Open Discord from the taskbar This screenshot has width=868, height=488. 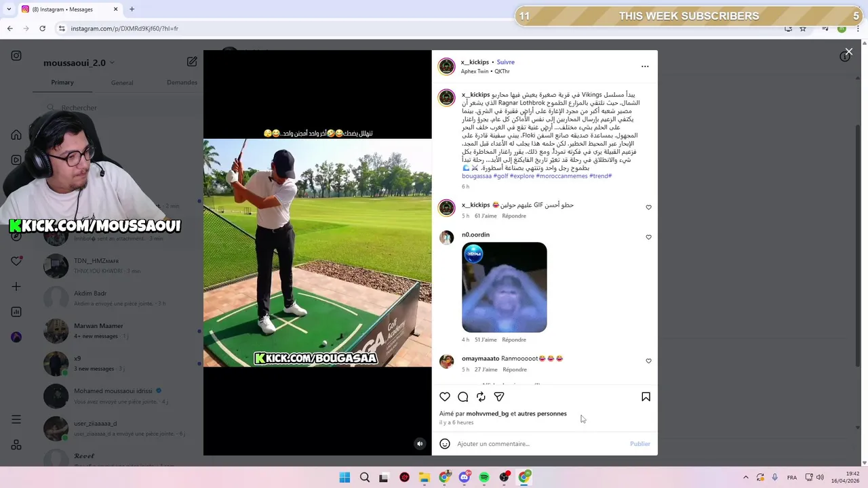click(x=465, y=477)
